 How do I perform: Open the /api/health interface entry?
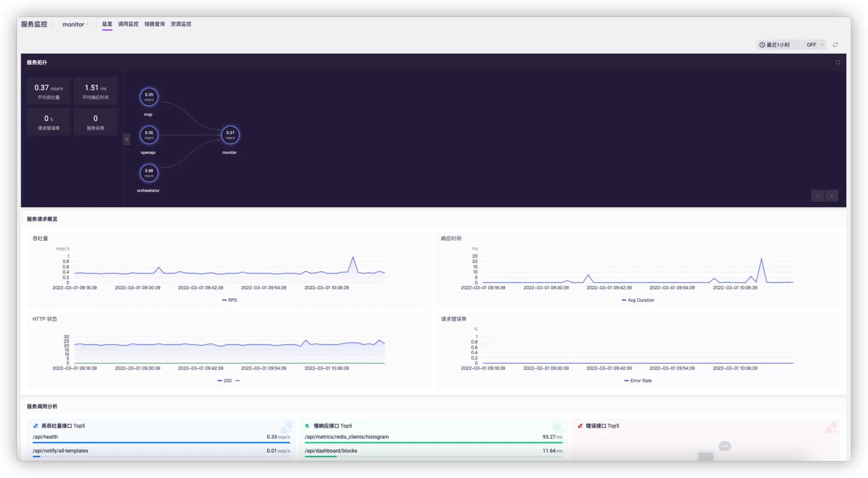[x=45, y=437]
